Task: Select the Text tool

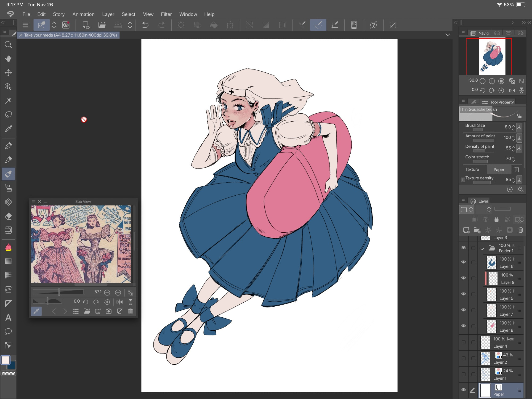Action: 8,317
